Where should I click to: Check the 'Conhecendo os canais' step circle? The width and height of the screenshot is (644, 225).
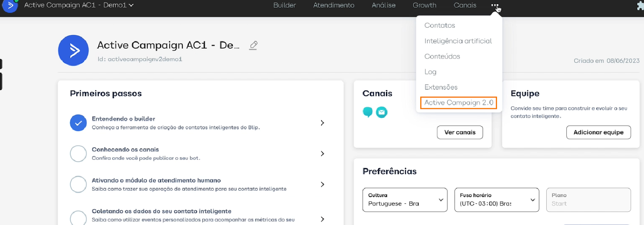click(x=78, y=154)
